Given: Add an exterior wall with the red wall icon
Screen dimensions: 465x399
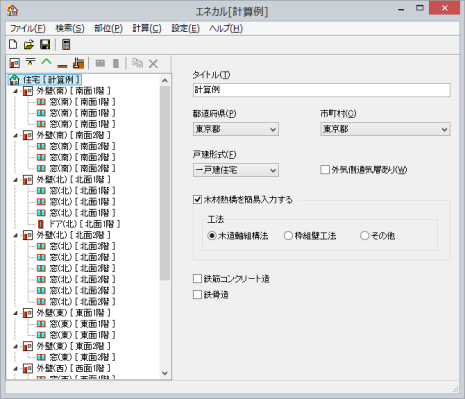Looking at the screenshot, I should click(x=14, y=63).
